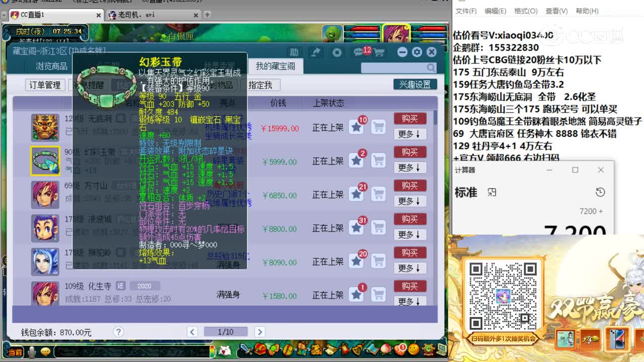Open 帮助(H) menu in Notepad
644x362 pixels.
tap(587, 11)
